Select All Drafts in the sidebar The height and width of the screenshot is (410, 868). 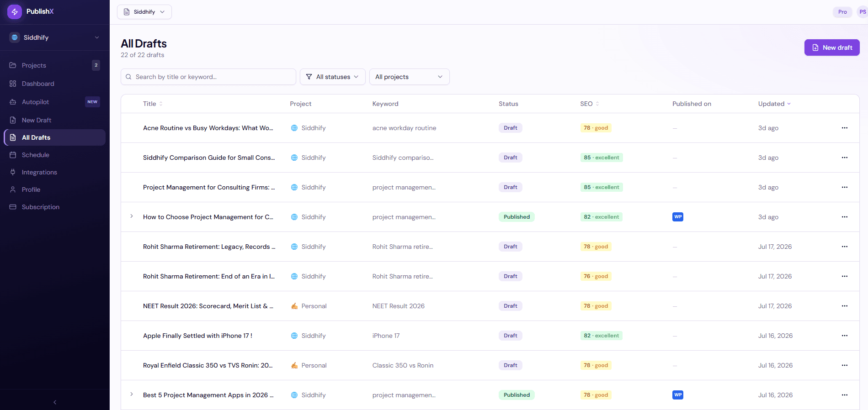(x=55, y=137)
